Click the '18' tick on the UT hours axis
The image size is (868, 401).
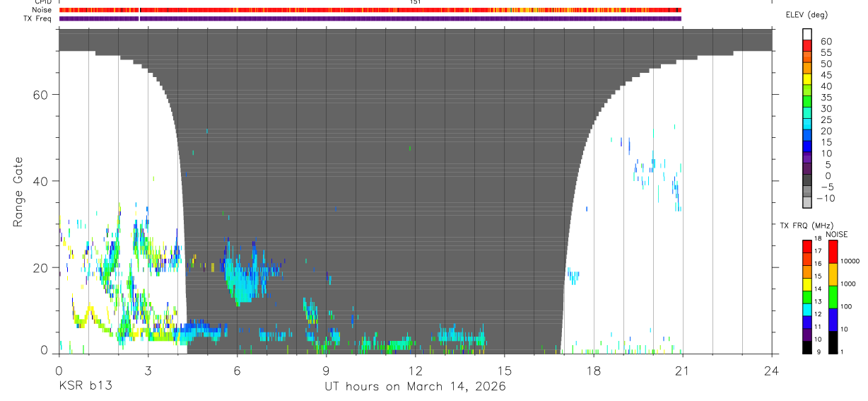(x=593, y=370)
